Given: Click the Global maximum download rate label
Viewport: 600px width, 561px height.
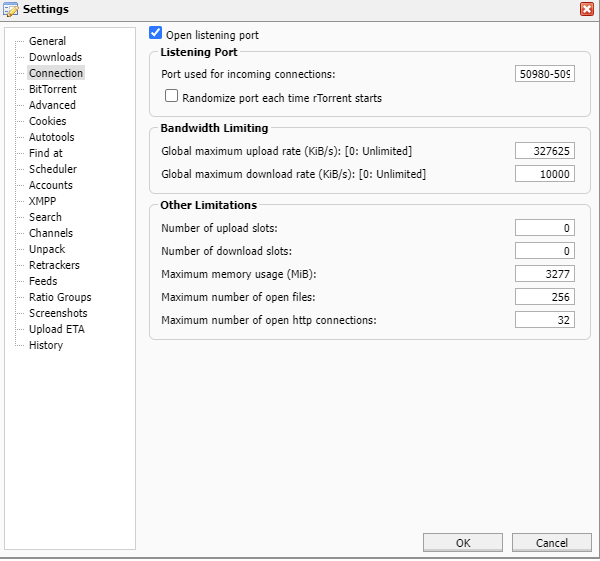Looking at the screenshot, I should pyautogui.click(x=293, y=174).
